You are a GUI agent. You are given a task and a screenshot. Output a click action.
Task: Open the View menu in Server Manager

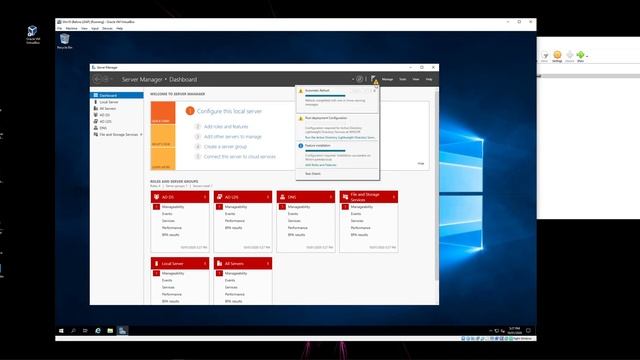pos(416,79)
